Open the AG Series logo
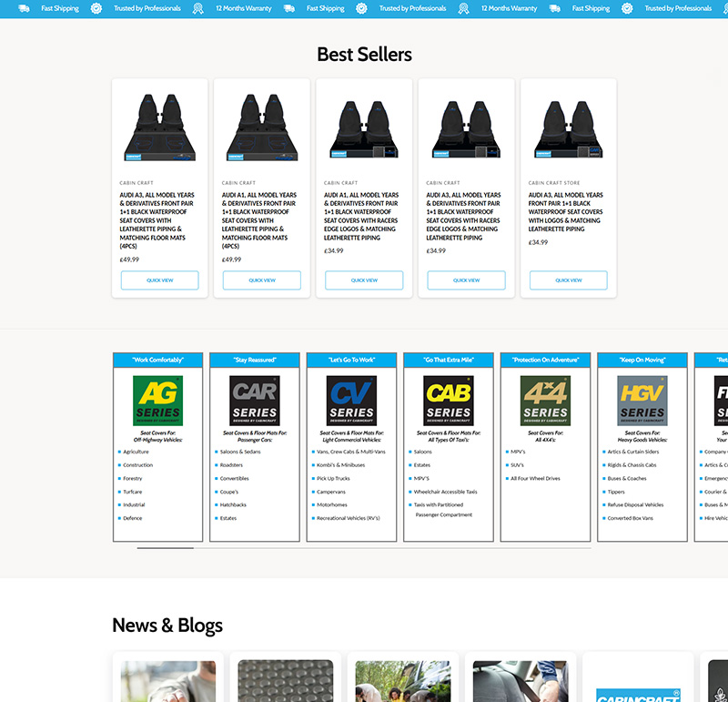 [157, 401]
